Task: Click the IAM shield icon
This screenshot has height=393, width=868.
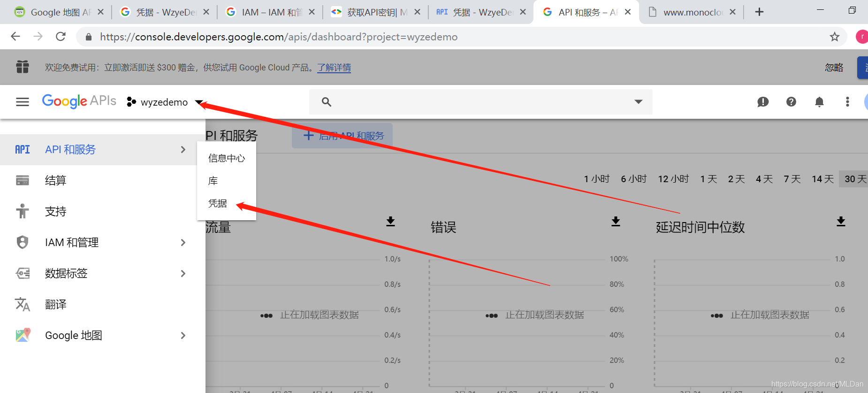Action: click(x=23, y=242)
